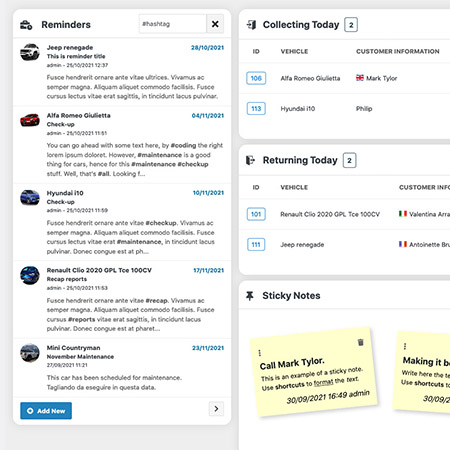The image size is (450, 450).
Task: Open booking ID 101
Action: (x=256, y=214)
